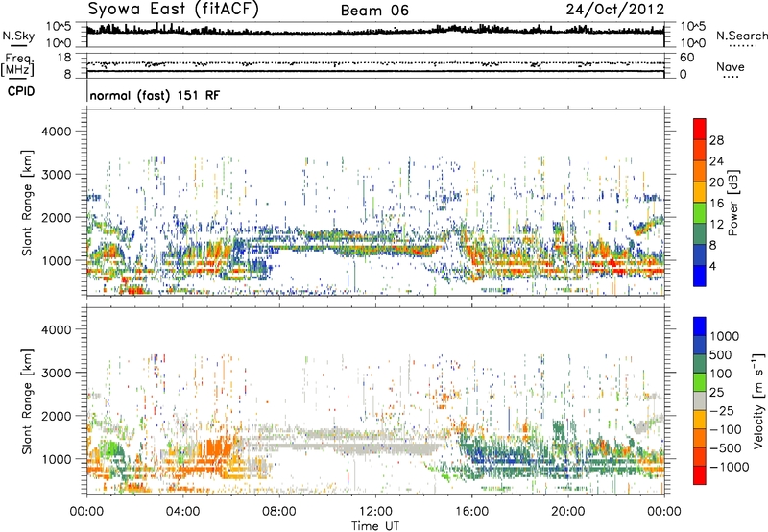Click the '16:00' time axis label
This screenshot has width=768, height=532.
pos(471,512)
